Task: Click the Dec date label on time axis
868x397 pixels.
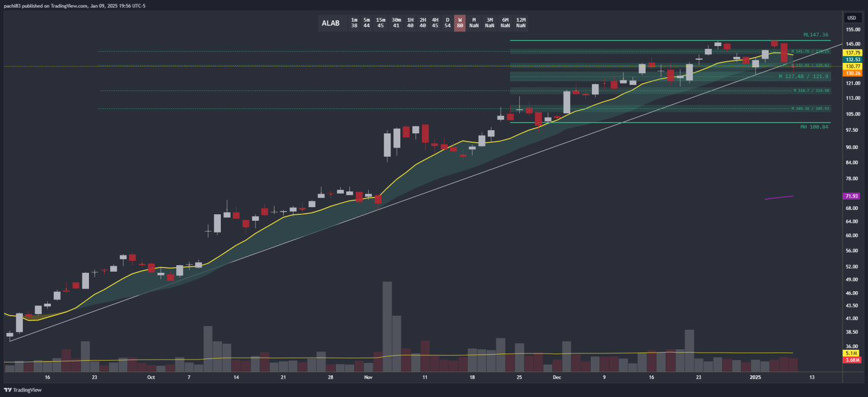Action: 557,377
